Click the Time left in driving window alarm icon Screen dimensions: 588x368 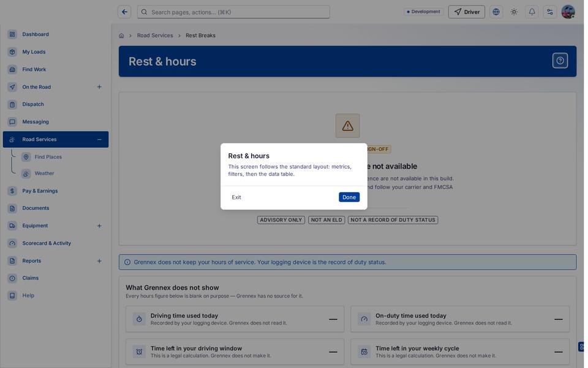click(x=139, y=352)
